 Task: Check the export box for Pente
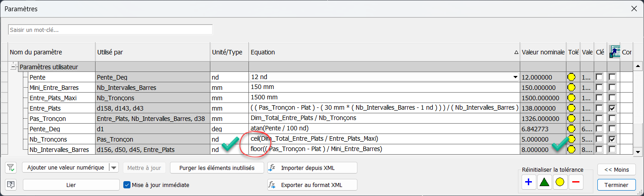click(x=612, y=77)
